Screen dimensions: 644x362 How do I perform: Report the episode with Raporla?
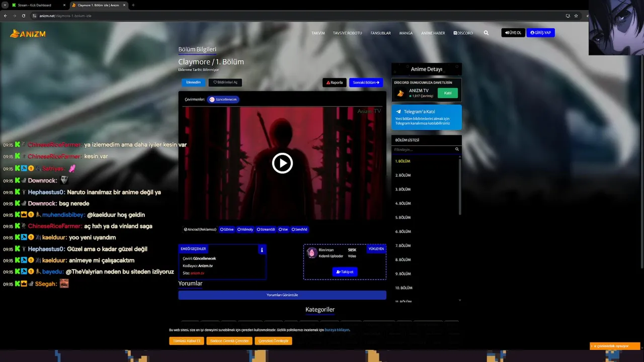335,82
